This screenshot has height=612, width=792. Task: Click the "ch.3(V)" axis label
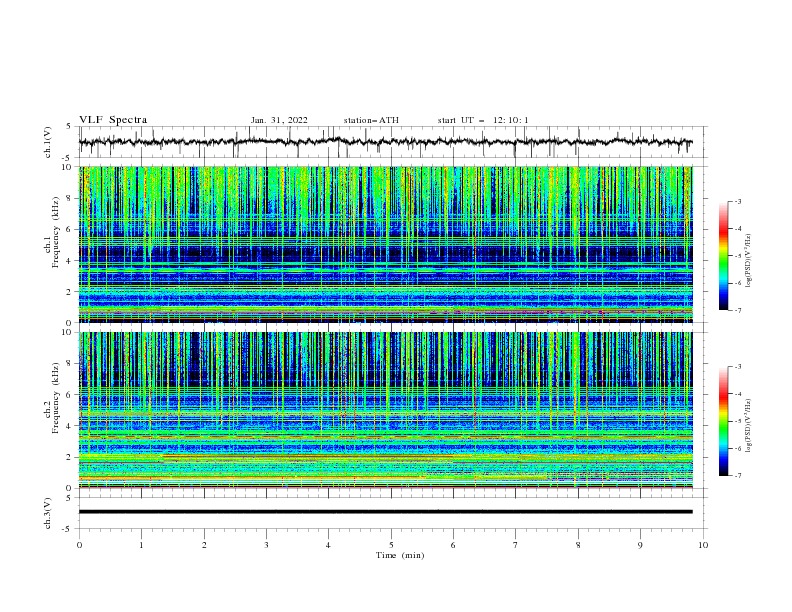pyautogui.click(x=48, y=513)
